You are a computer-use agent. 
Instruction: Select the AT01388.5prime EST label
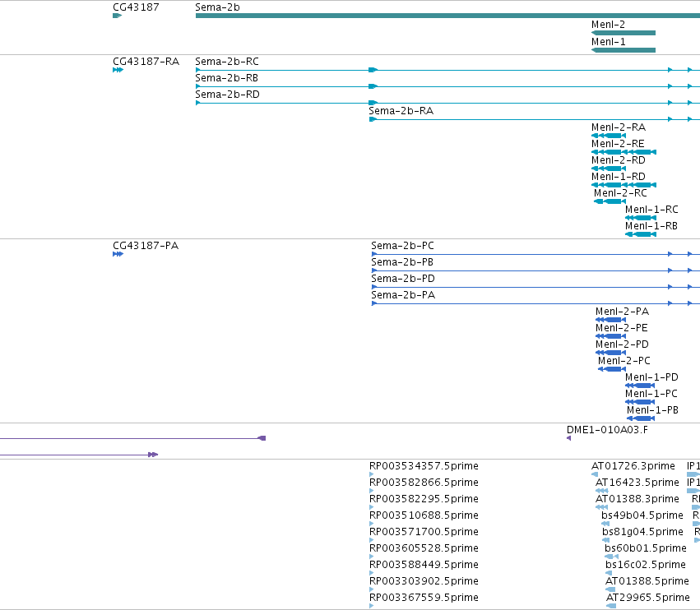pyautogui.click(x=647, y=581)
